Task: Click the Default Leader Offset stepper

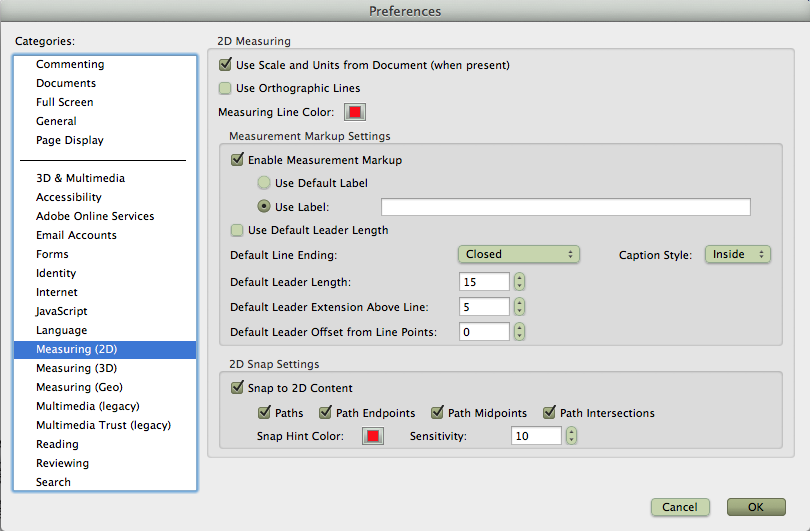Action: (x=519, y=332)
